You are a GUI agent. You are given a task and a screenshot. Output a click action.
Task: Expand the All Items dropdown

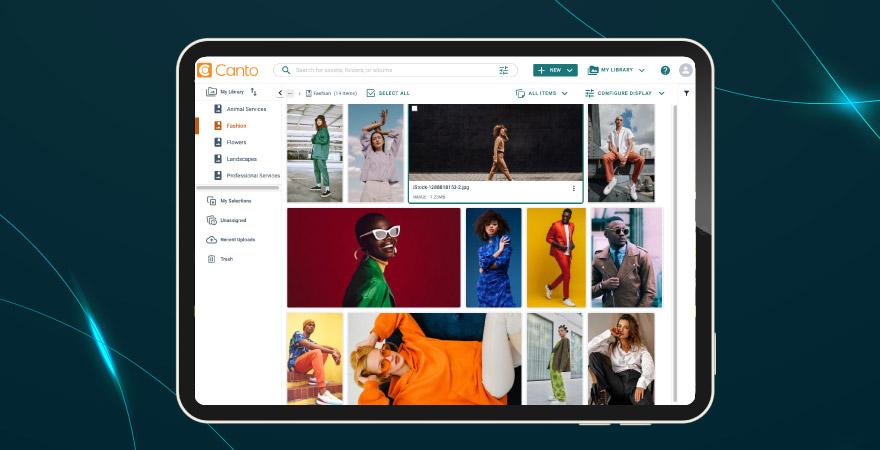coord(542,93)
